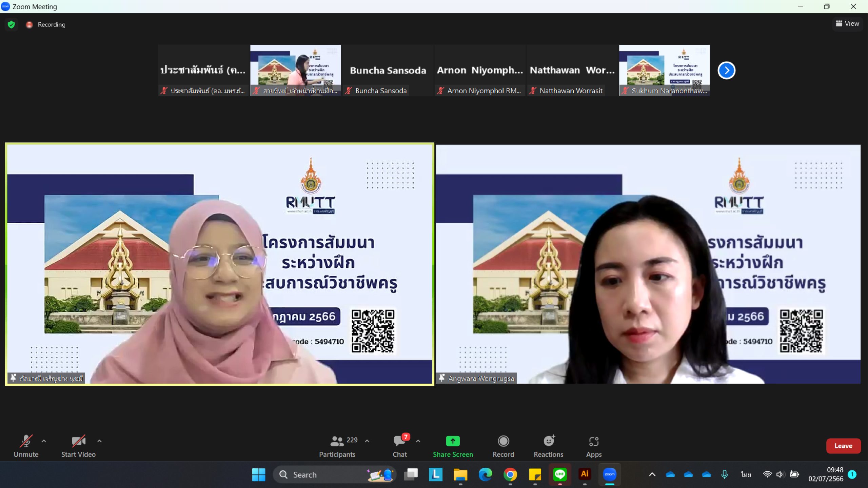Click Angwara Wongrugsa video panel
The width and height of the screenshot is (868, 488).
tap(648, 264)
